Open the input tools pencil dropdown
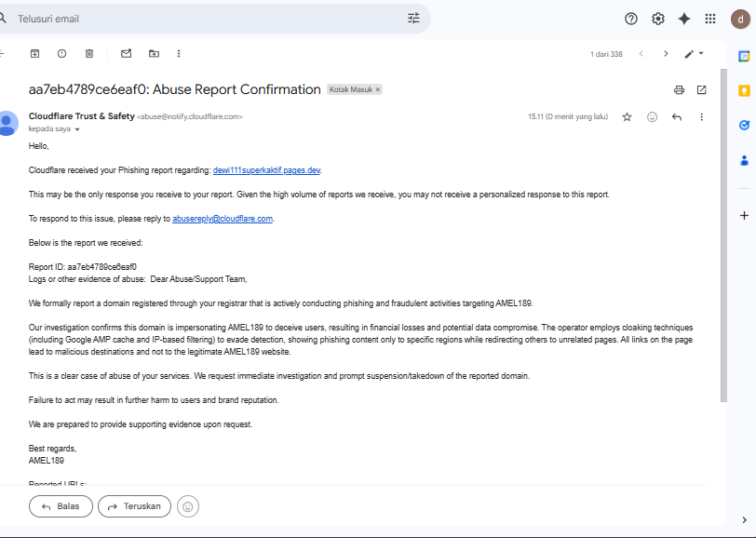This screenshot has width=756, height=538. pos(695,53)
